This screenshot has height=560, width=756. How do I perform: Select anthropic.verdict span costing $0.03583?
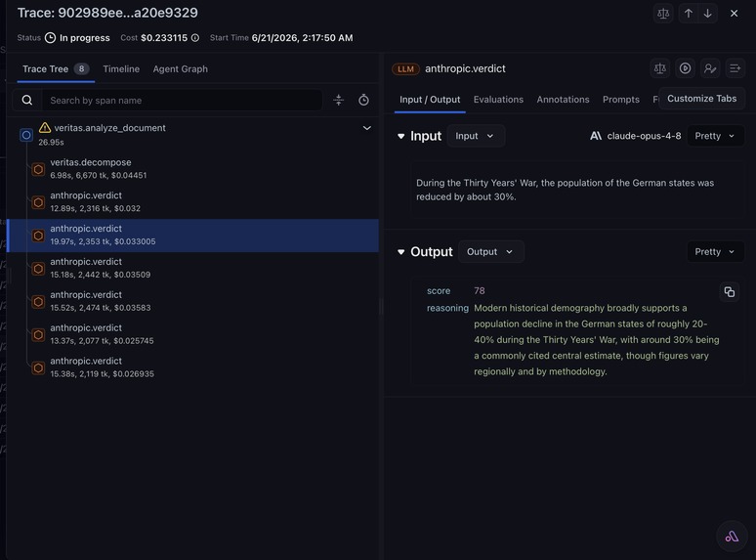pos(192,301)
